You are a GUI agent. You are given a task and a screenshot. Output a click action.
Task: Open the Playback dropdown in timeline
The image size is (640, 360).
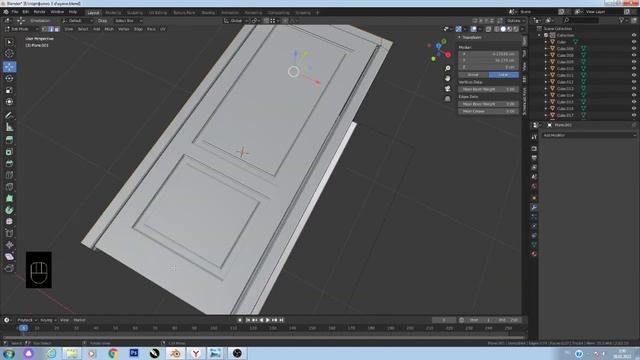click(x=27, y=320)
